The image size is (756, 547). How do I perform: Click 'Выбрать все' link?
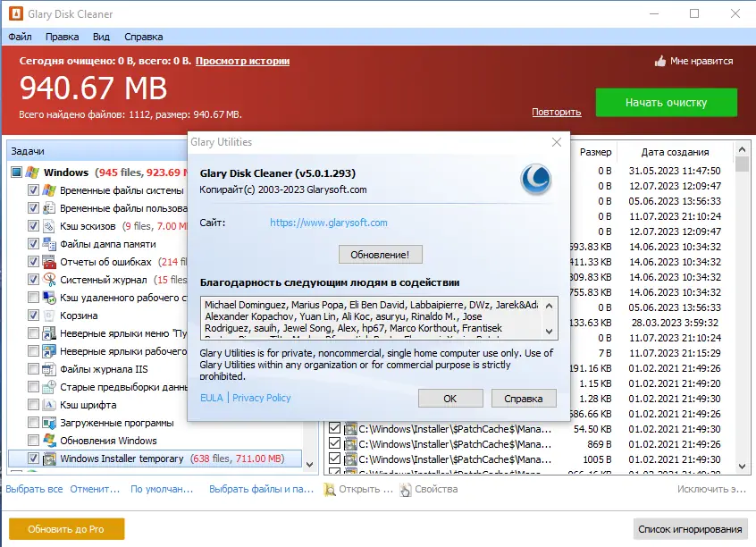click(34, 489)
